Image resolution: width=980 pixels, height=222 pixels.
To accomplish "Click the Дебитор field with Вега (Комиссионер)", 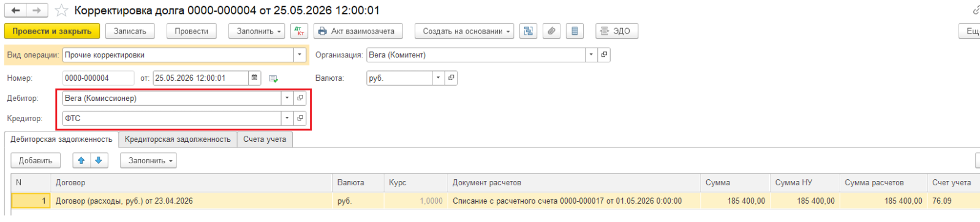I will [172, 98].
